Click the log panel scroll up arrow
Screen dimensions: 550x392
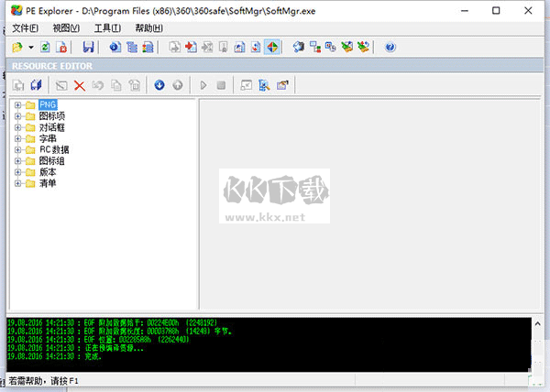[537, 324]
